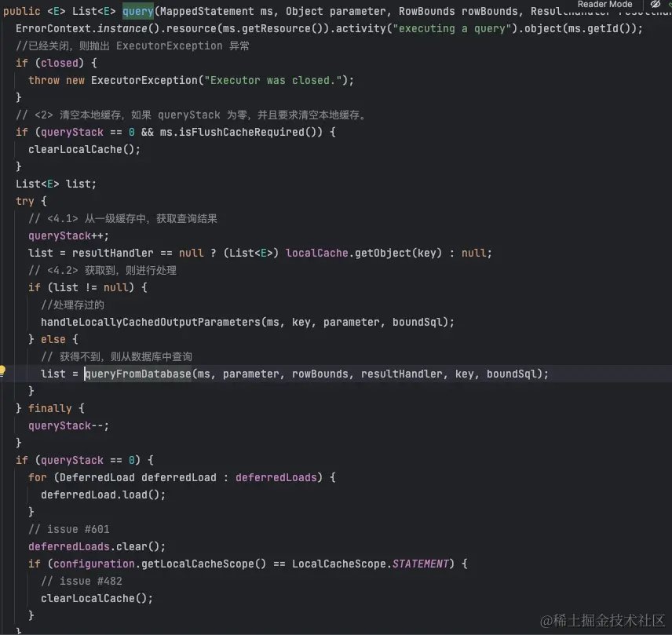Open the yellow light bulb quick-fix icon
The image size is (672, 635).
pos(2,370)
